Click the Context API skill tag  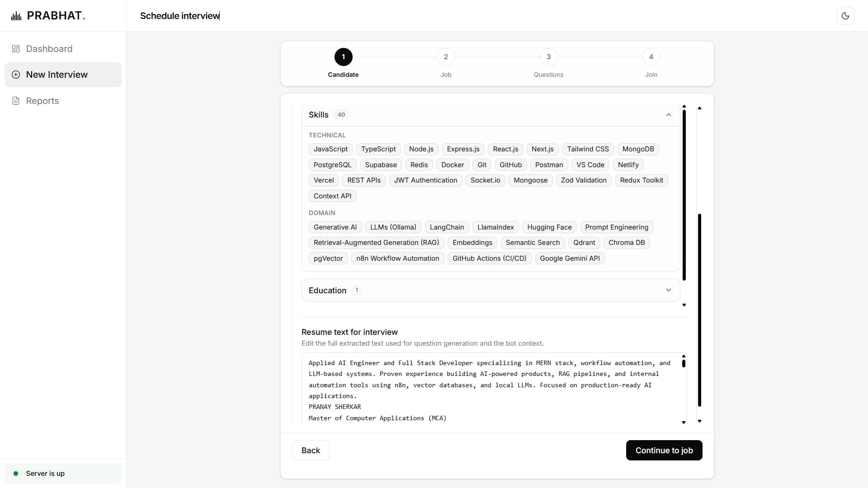[333, 196]
